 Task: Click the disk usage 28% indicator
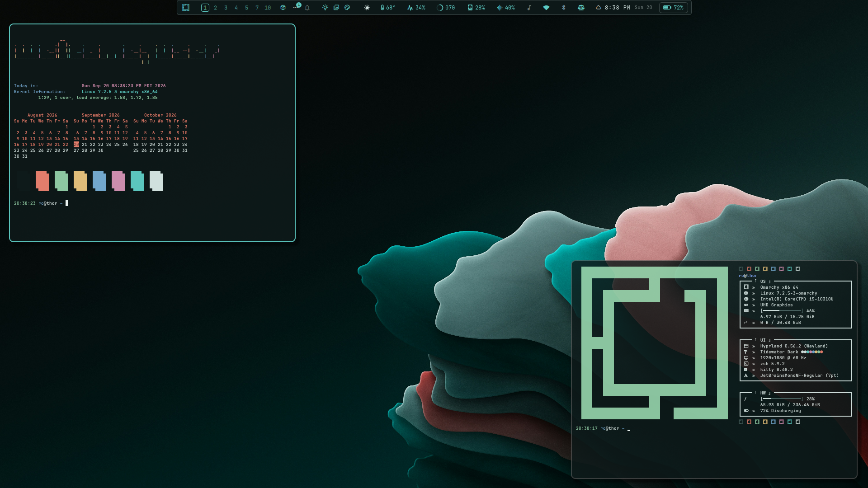coord(476,8)
